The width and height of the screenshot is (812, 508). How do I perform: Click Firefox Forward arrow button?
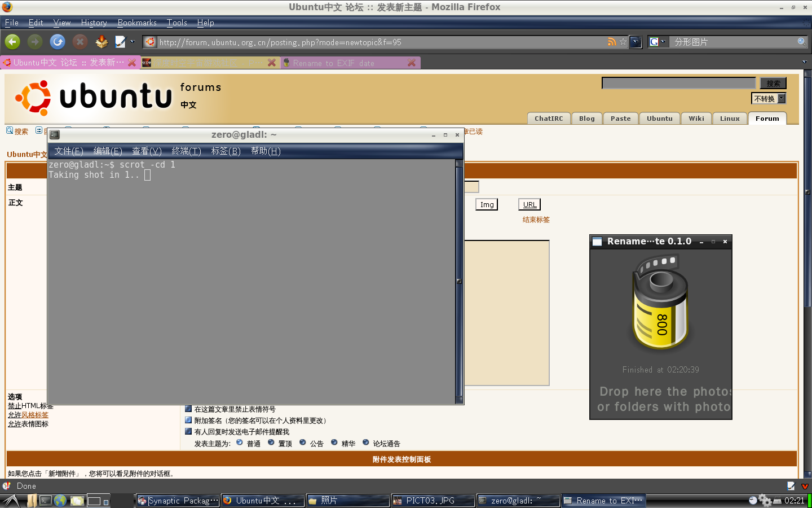click(x=35, y=42)
